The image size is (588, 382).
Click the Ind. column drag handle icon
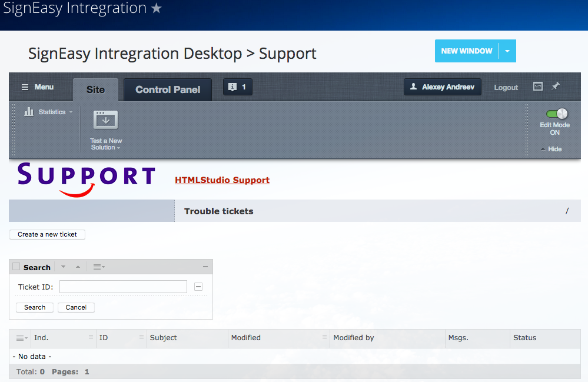(x=91, y=337)
